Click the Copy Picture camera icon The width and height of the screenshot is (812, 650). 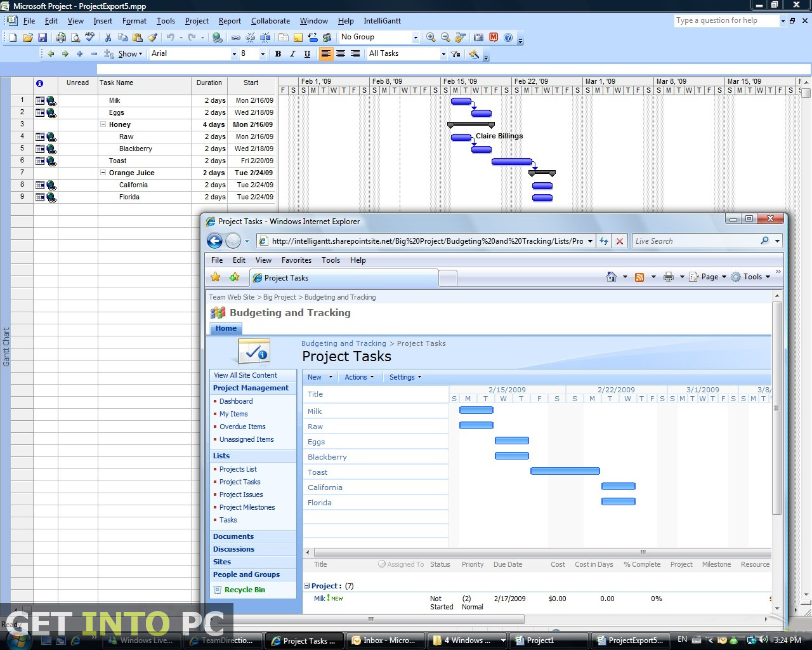pos(479,37)
